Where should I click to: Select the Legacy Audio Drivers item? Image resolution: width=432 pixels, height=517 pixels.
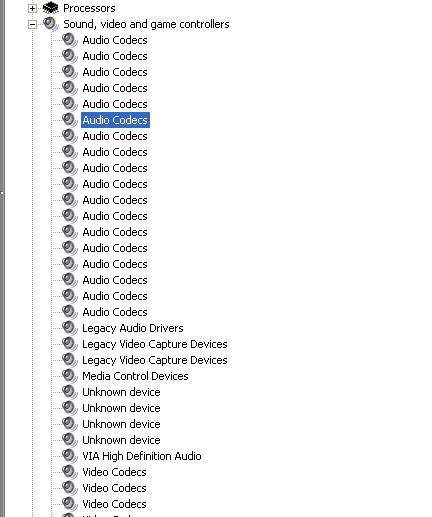click(x=133, y=328)
